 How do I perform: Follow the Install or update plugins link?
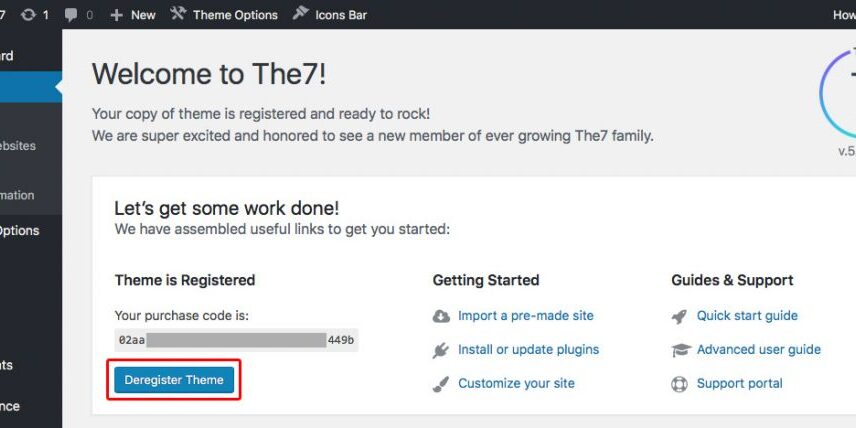coord(528,350)
